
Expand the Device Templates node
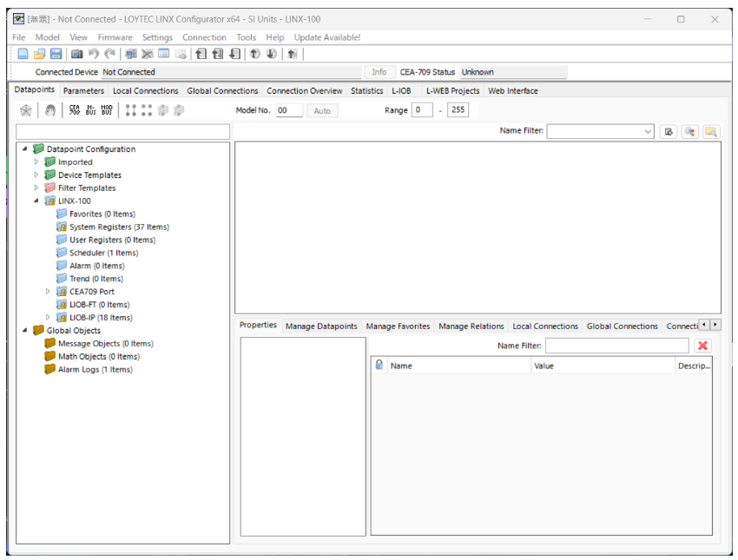coord(36,175)
